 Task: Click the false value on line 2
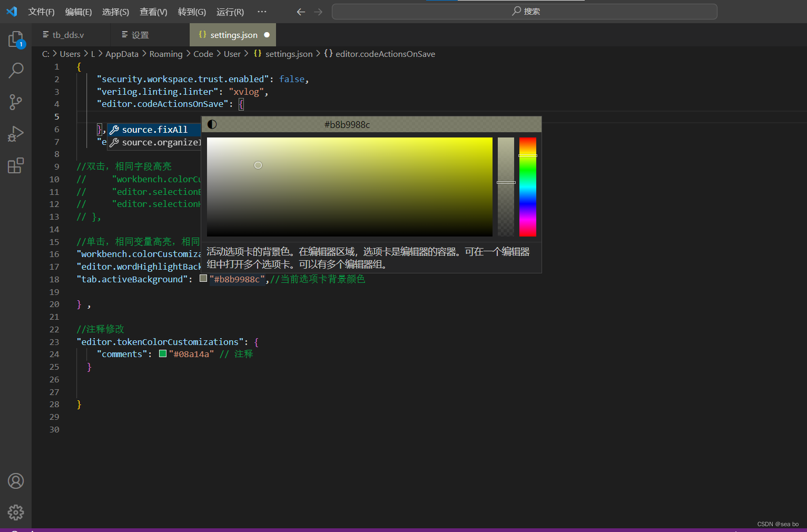point(292,79)
